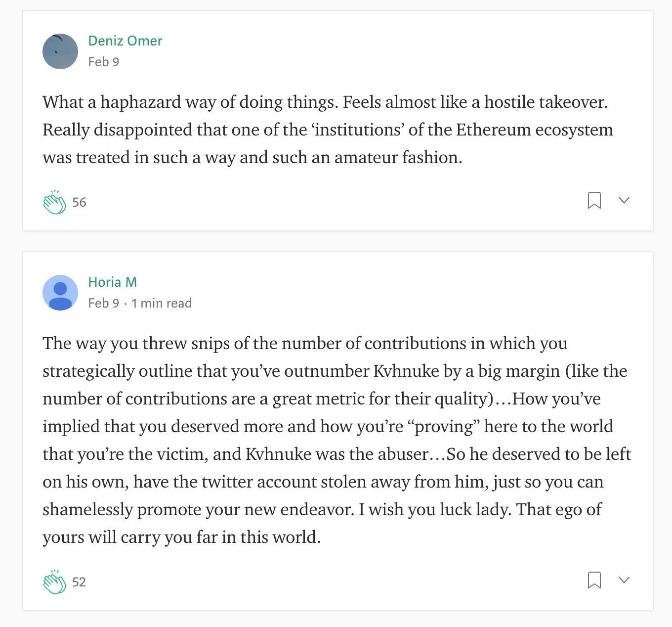
Task: Clap for Deniz Omer's response
Action: (x=54, y=202)
